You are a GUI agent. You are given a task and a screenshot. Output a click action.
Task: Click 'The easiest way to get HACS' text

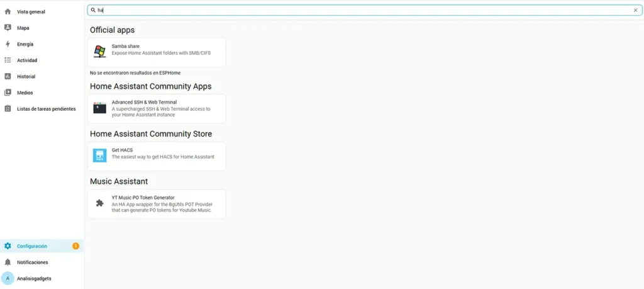tap(163, 157)
